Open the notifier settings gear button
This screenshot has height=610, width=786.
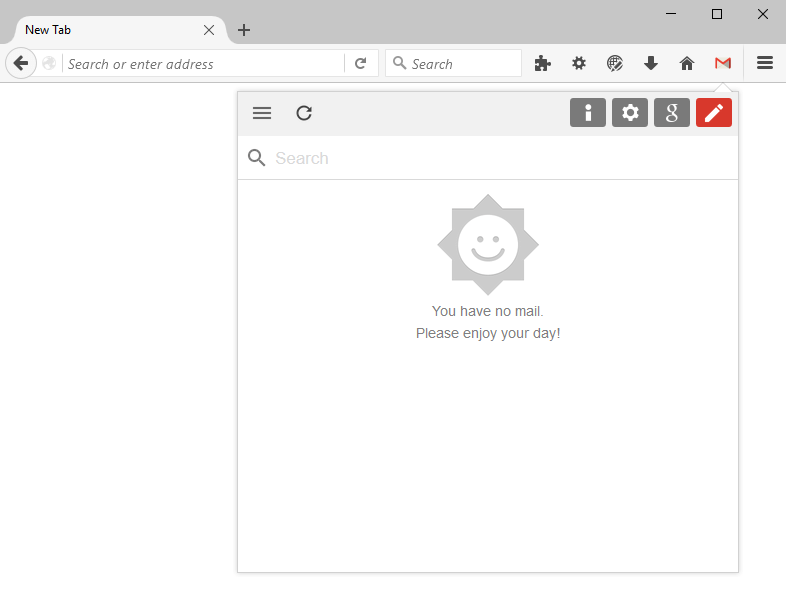630,112
